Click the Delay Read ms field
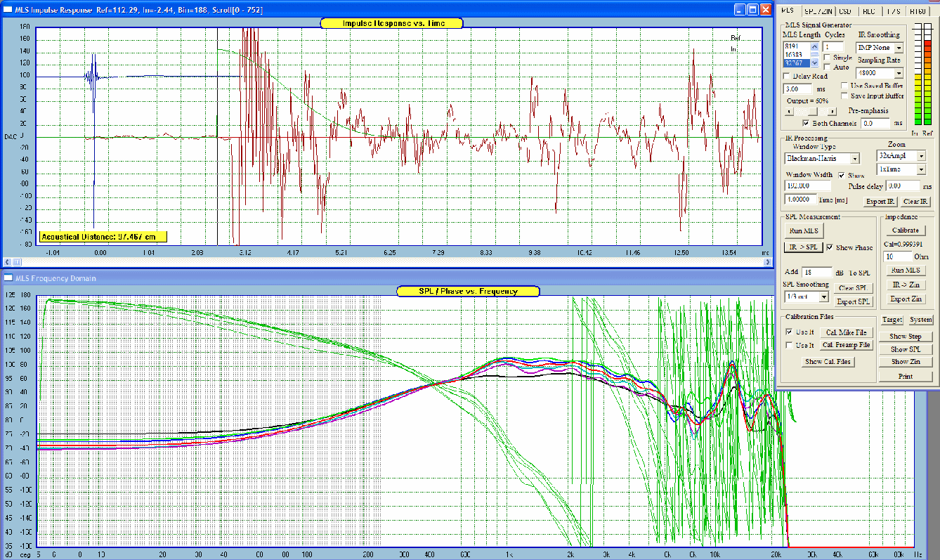940x560 pixels. tap(799, 89)
